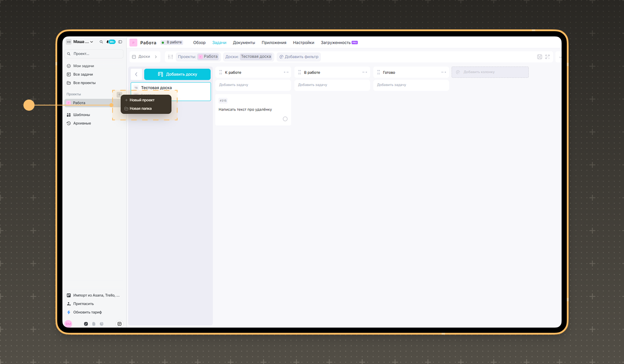Image resolution: width=624 pixels, height=364 pixels.
Task: Enter fullscreen with the expand arrows icon
Action: pos(547,57)
